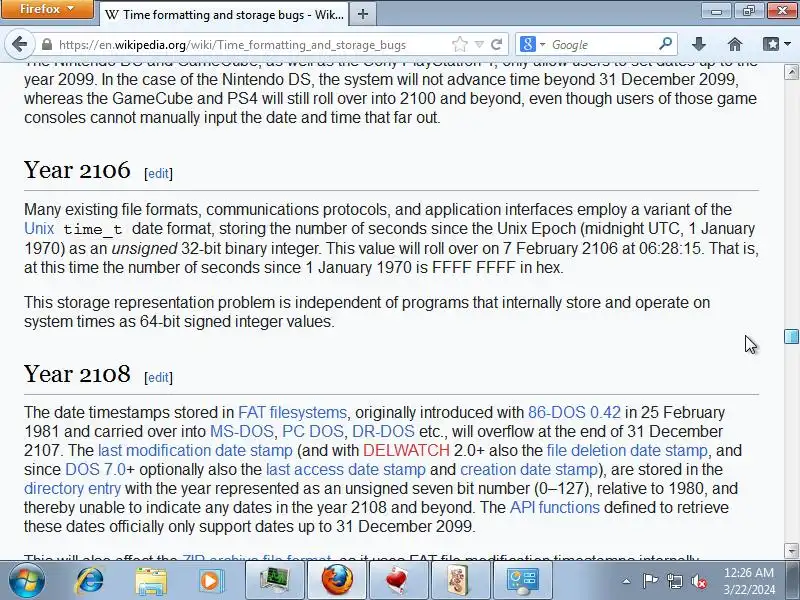Click the Year 2106 heading text
800x600 pixels.
(x=77, y=170)
